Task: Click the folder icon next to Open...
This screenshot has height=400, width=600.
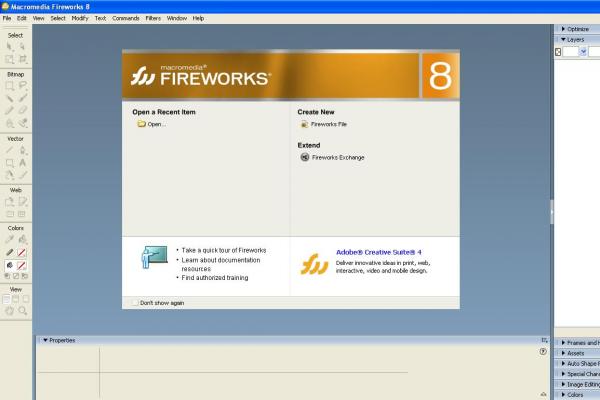Action: pyautogui.click(x=141, y=124)
